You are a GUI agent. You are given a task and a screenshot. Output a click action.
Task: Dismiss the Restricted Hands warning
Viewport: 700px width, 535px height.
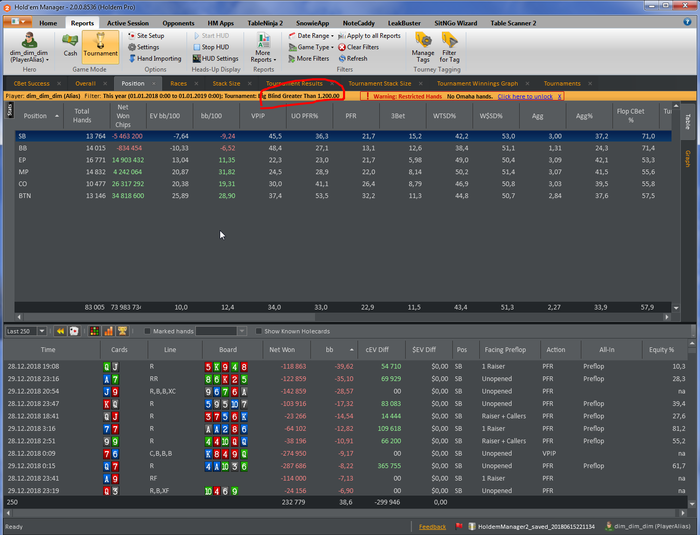pyautogui.click(x=559, y=96)
